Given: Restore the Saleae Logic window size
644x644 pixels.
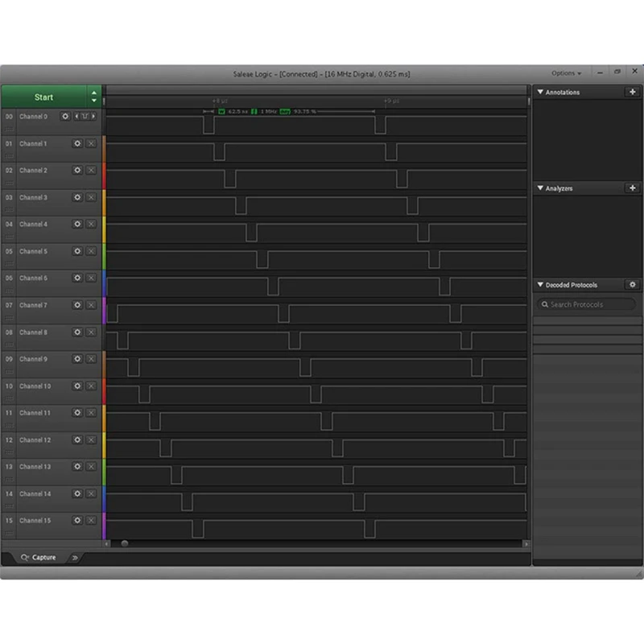Looking at the screenshot, I should click(617, 72).
